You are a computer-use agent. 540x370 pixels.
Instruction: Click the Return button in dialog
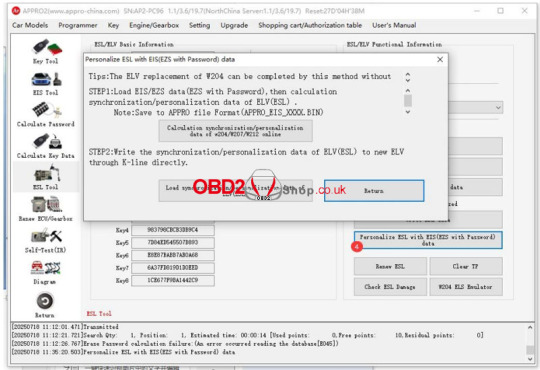coord(374,191)
